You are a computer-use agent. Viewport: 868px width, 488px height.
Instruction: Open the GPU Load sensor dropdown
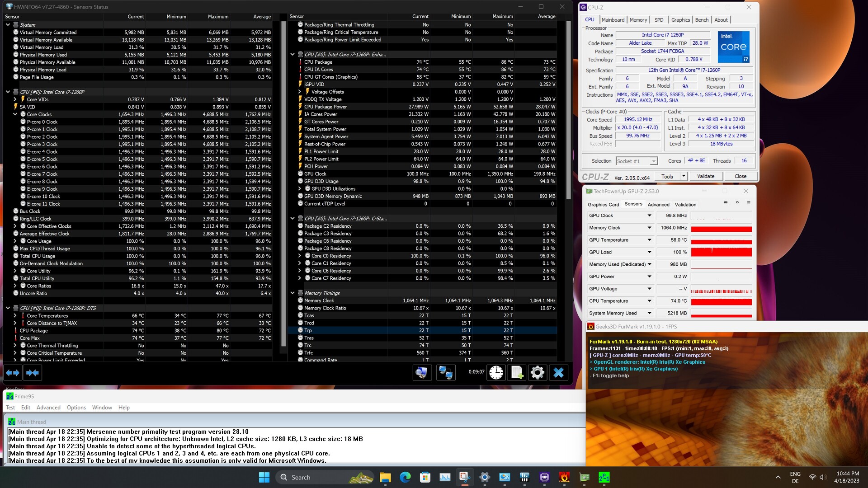[x=649, y=252]
